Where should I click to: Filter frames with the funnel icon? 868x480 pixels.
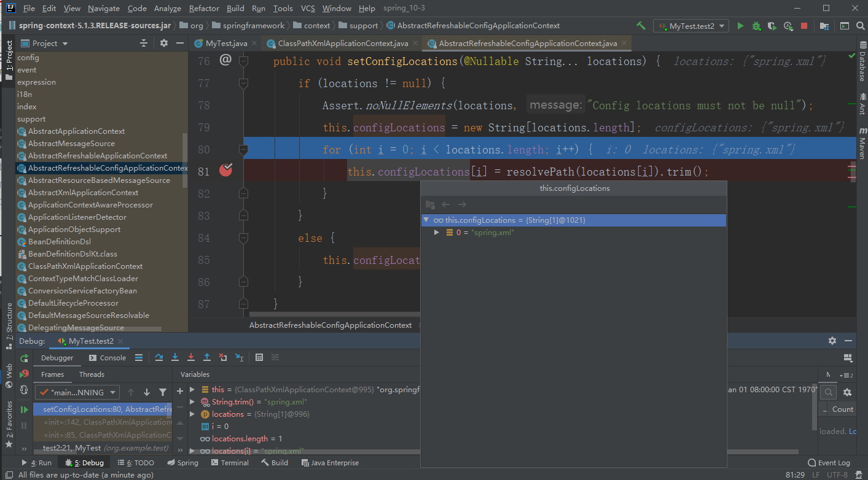pos(163,392)
